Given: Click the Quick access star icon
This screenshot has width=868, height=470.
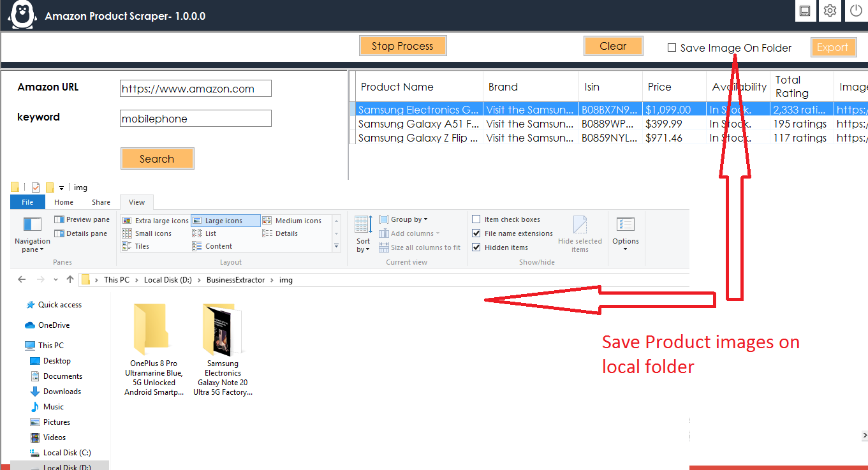Looking at the screenshot, I should click(x=30, y=305).
